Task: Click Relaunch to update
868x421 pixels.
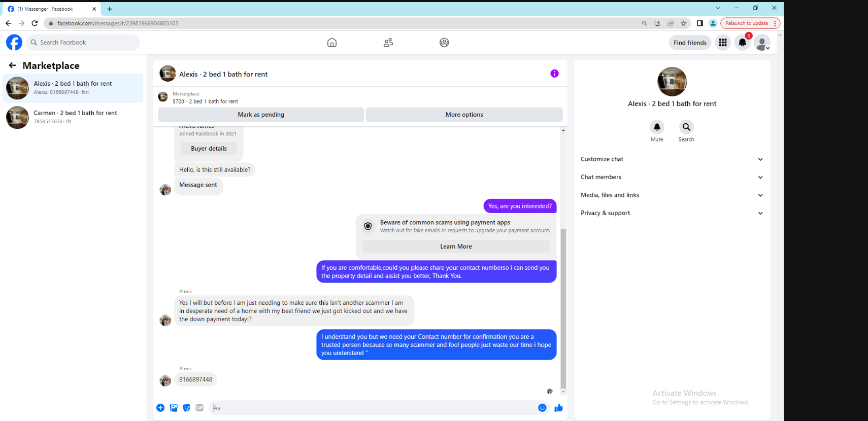Action: [747, 23]
